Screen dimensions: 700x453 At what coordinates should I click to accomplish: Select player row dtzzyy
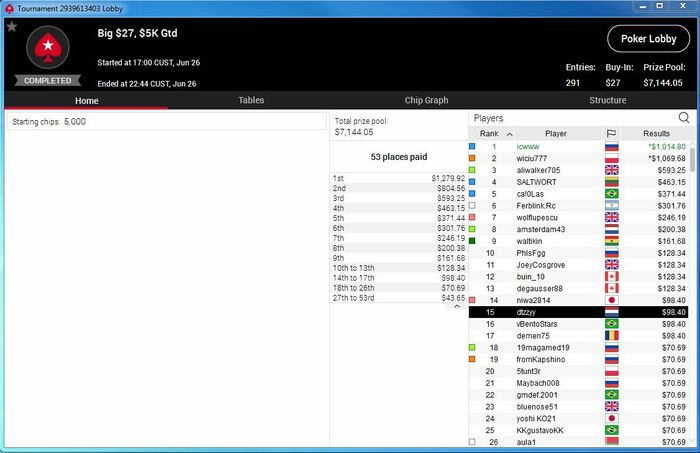578,312
